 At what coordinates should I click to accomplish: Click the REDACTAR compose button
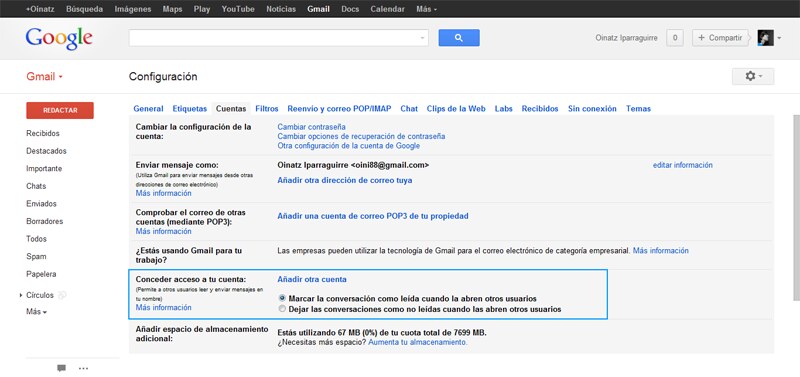[60, 110]
